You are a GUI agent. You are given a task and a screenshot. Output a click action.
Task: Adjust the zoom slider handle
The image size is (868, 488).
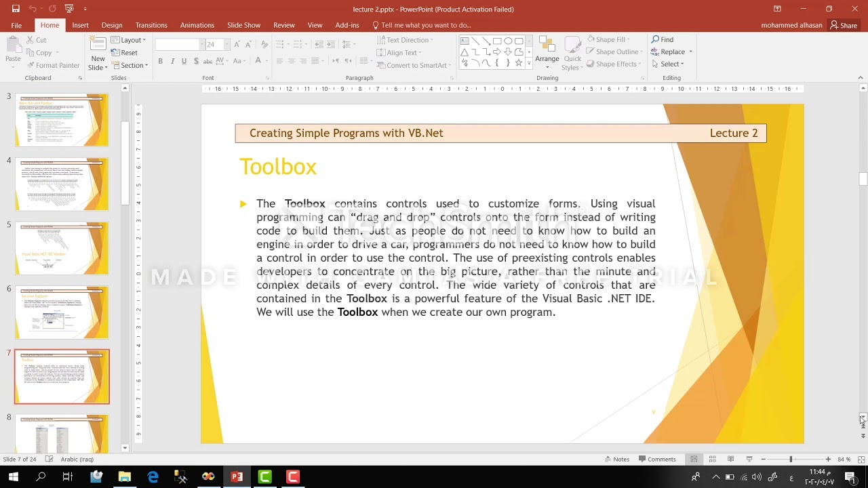point(791,460)
